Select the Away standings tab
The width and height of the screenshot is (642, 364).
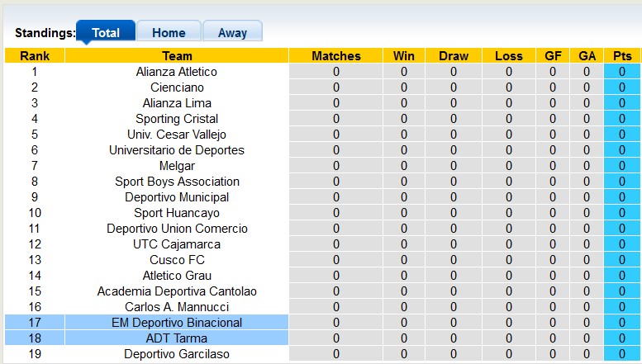tap(232, 33)
